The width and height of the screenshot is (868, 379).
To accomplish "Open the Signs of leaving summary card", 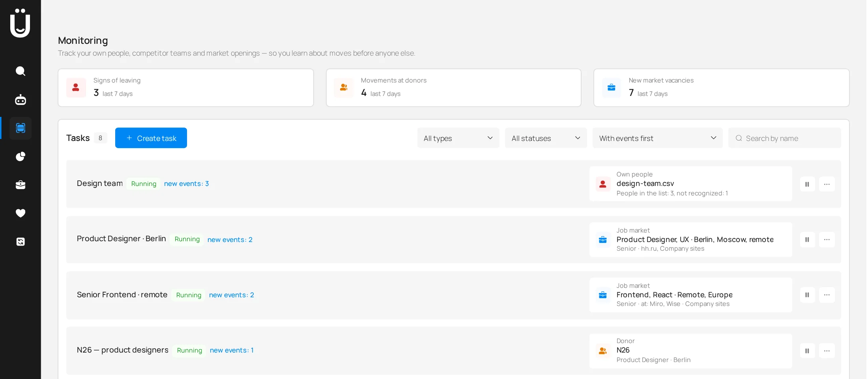I will coord(186,88).
